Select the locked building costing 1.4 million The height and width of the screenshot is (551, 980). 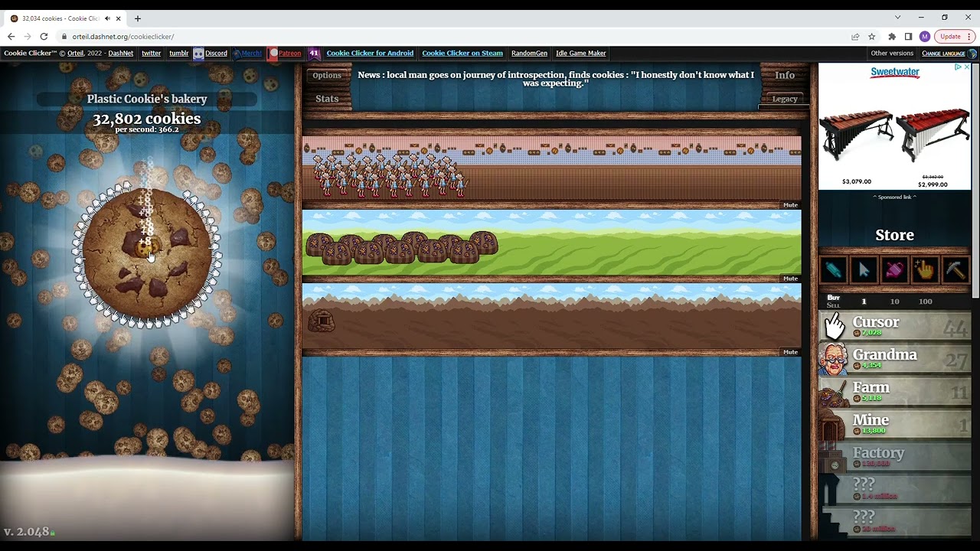(x=895, y=489)
